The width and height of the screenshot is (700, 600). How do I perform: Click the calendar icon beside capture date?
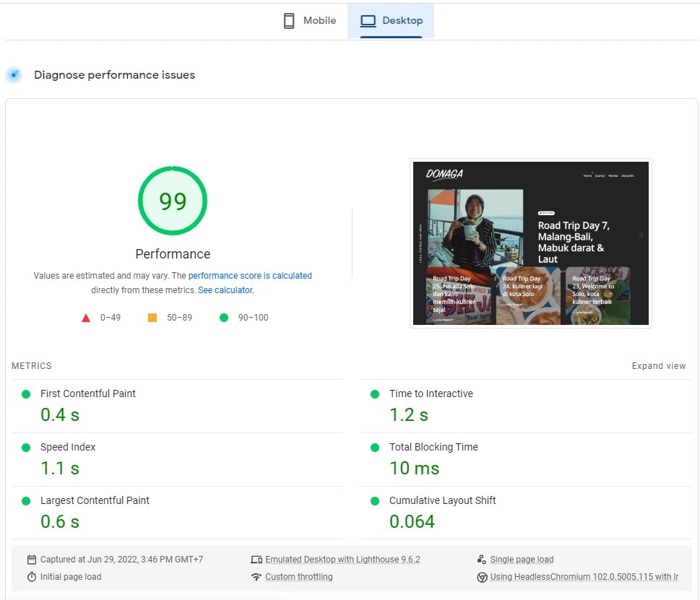click(32, 560)
